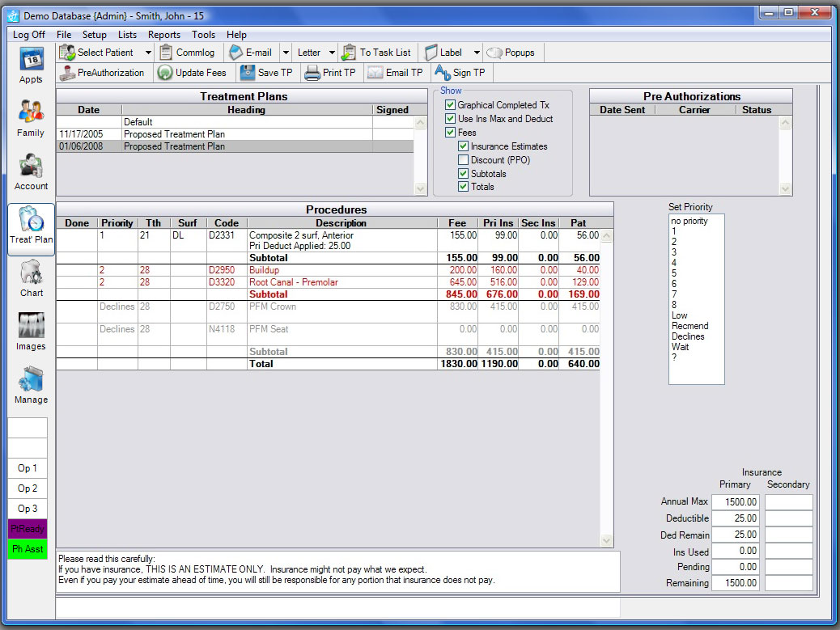This screenshot has width=840, height=630.
Task: Toggle the Insurance Estimates checkbox
Action: tap(464, 146)
